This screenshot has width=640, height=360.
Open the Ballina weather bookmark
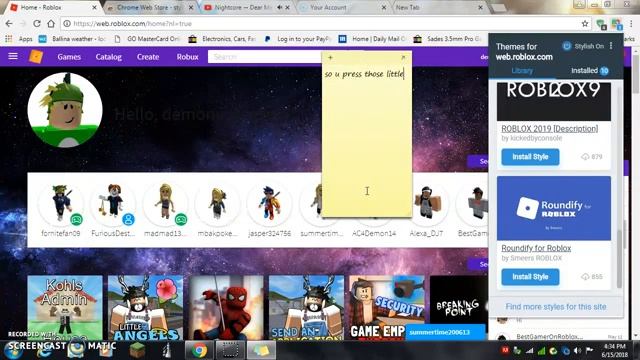pos(72,39)
